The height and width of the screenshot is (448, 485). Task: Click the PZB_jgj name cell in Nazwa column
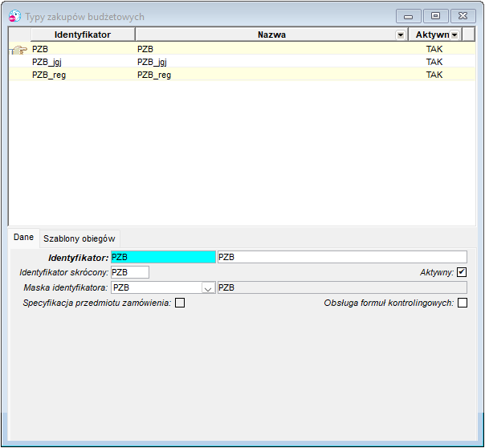pyautogui.click(x=271, y=62)
